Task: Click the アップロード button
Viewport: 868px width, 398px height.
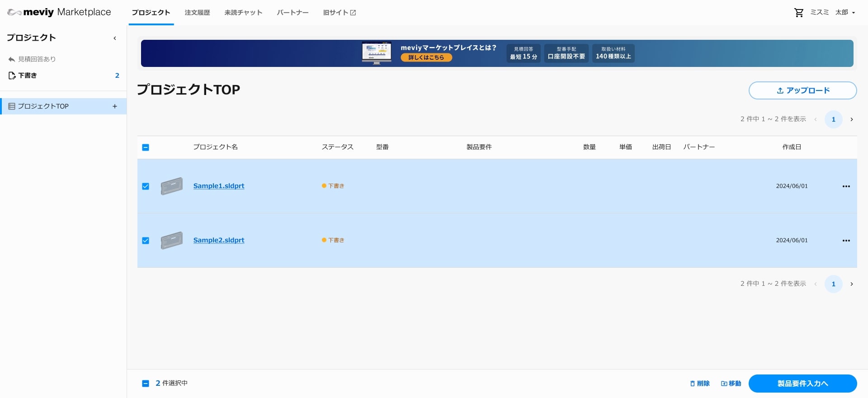Action: coord(803,90)
